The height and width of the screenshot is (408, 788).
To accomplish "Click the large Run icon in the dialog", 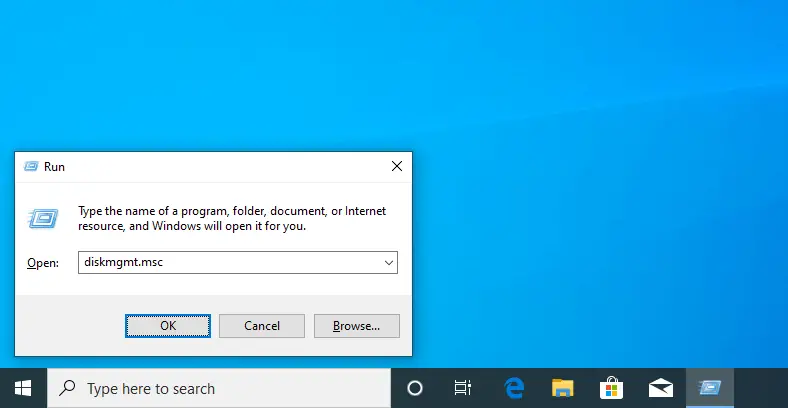I will point(43,219).
